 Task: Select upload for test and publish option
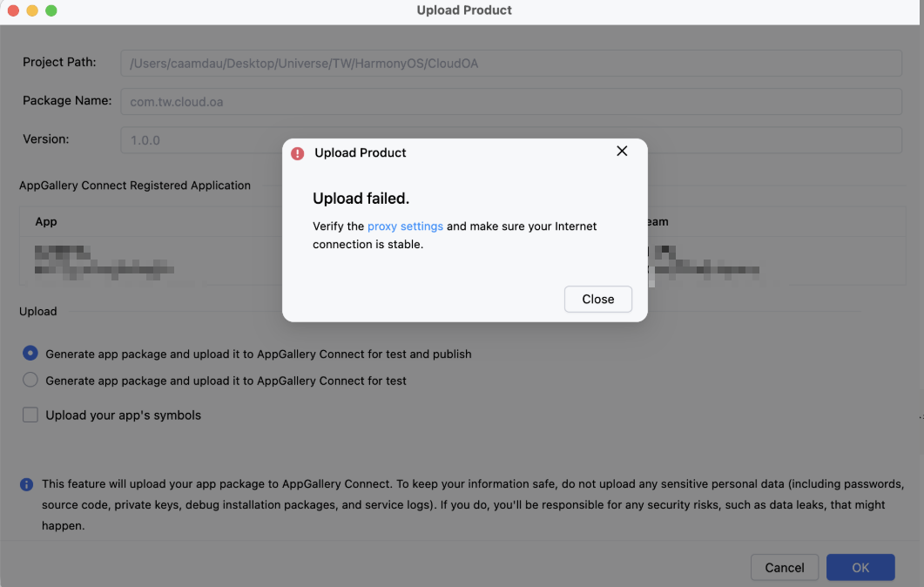[x=30, y=354]
